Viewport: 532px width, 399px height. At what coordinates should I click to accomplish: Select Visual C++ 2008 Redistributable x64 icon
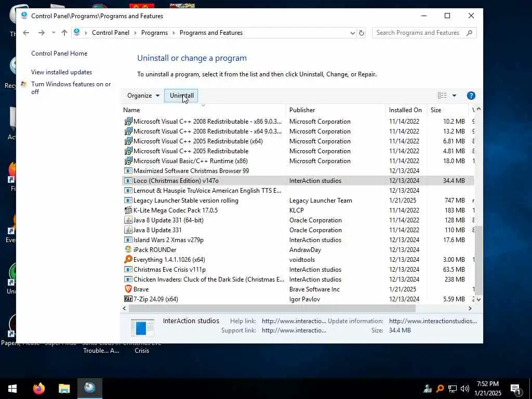point(128,131)
